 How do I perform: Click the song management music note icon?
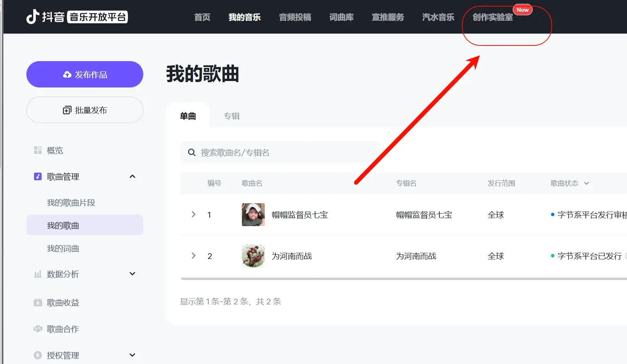pos(37,176)
